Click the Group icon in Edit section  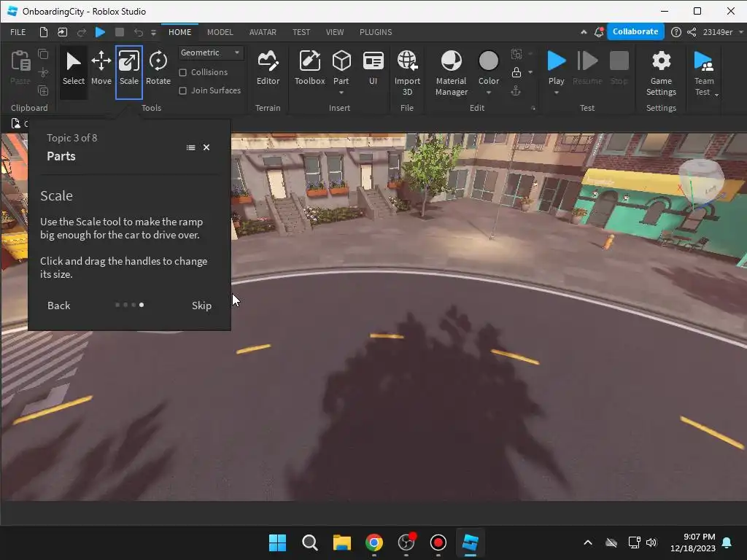tap(516, 54)
